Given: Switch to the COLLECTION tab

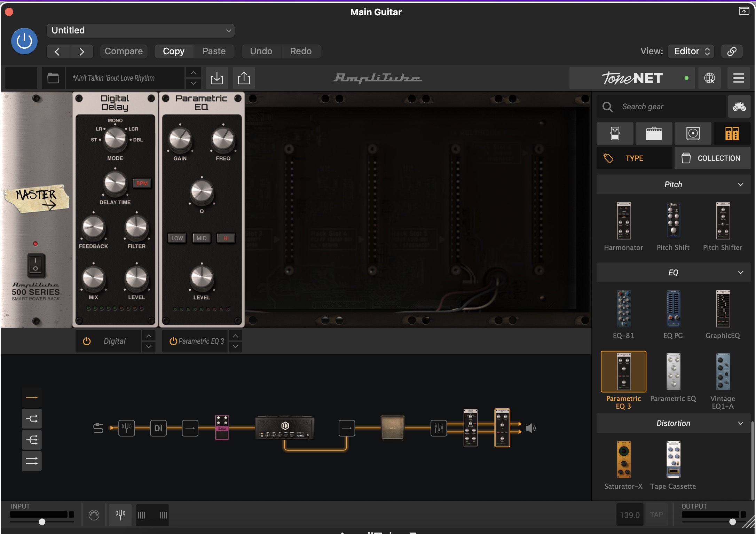Looking at the screenshot, I should point(712,158).
